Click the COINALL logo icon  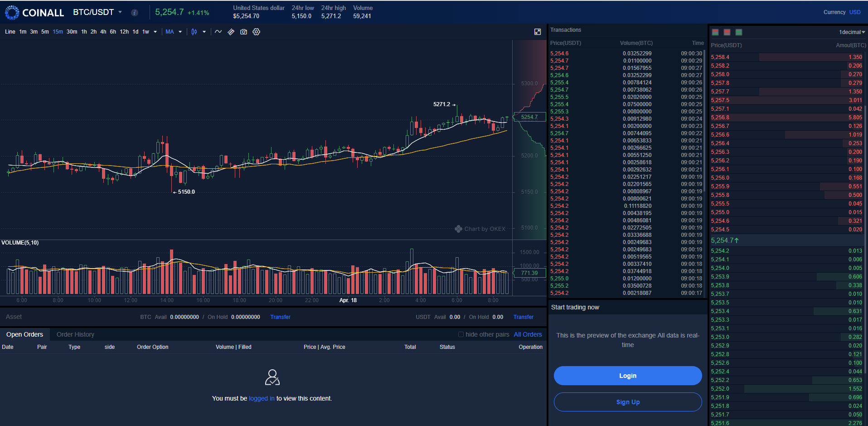(12, 13)
